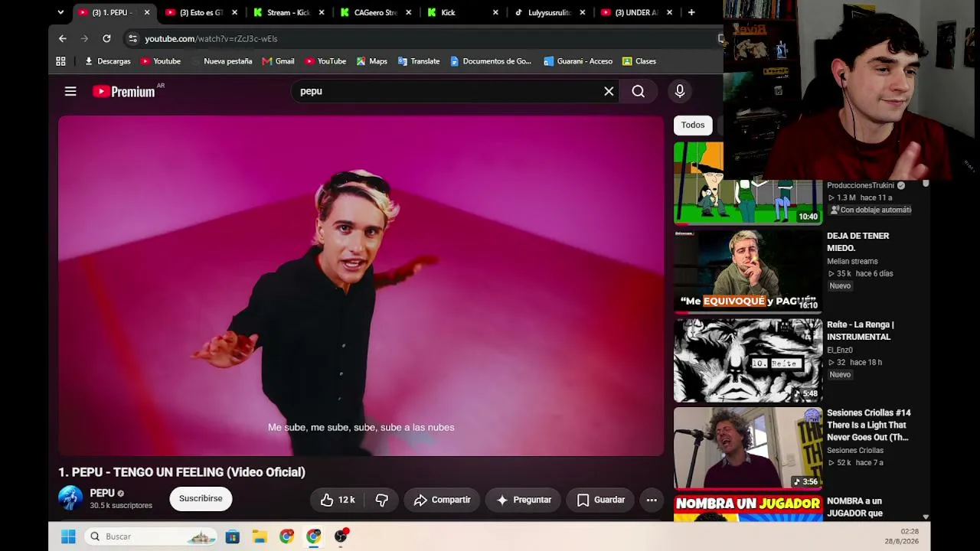Click the Buscar taskbar search box
Viewport: 980px width, 551px height.
[x=150, y=536]
